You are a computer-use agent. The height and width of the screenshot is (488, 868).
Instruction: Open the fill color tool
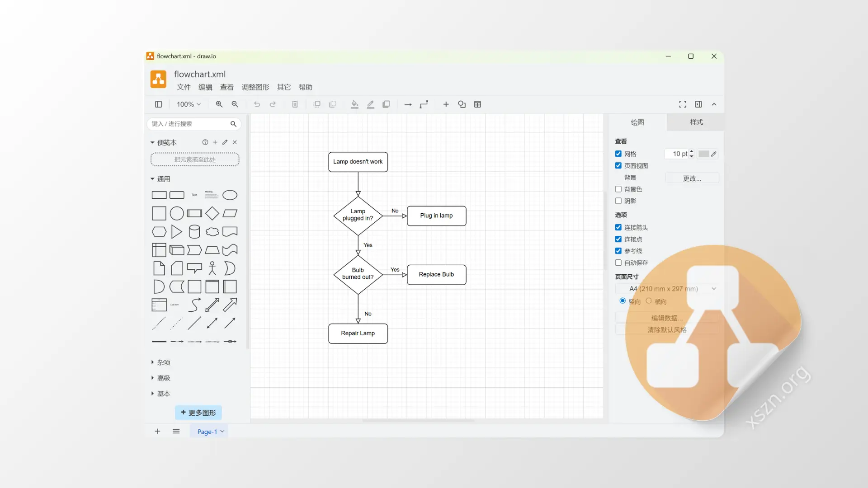(354, 104)
